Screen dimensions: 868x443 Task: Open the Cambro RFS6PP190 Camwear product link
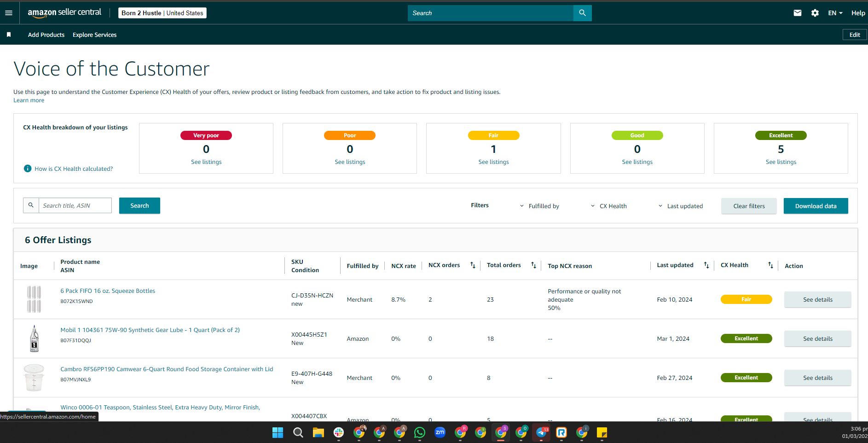pos(167,369)
